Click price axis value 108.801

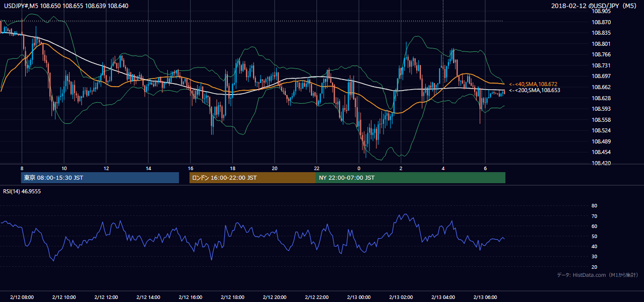pyautogui.click(x=602, y=44)
